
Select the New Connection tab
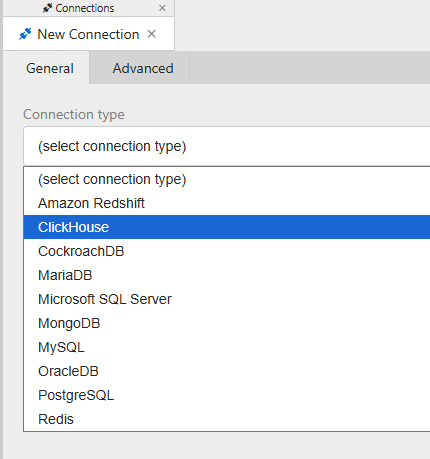click(x=89, y=34)
